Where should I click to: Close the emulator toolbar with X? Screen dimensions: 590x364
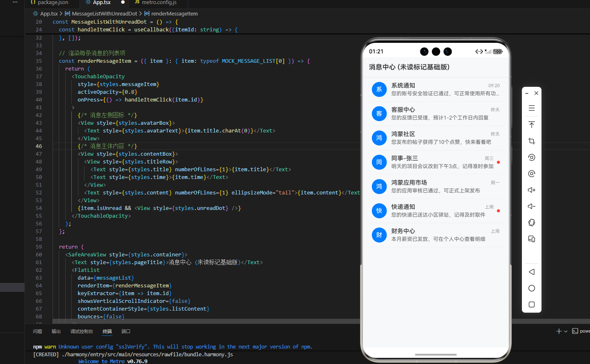click(536, 93)
